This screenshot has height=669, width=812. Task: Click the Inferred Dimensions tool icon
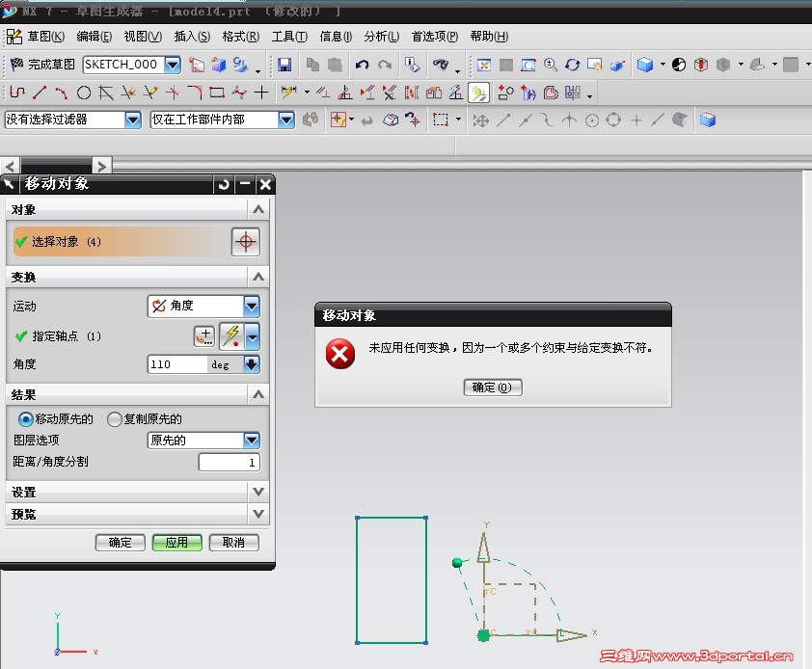(288, 93)
